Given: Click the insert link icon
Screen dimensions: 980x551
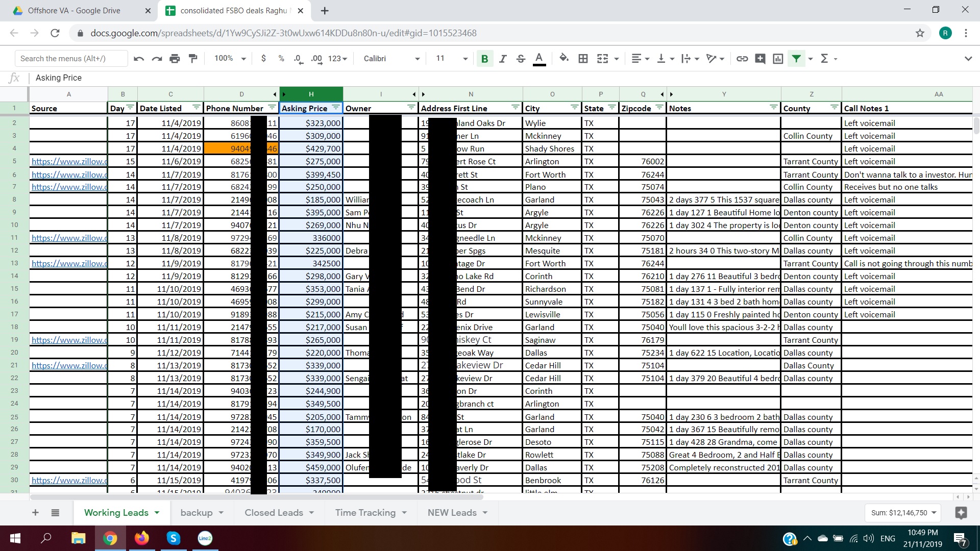Looking at the screenshot, I should click(742, 59).
